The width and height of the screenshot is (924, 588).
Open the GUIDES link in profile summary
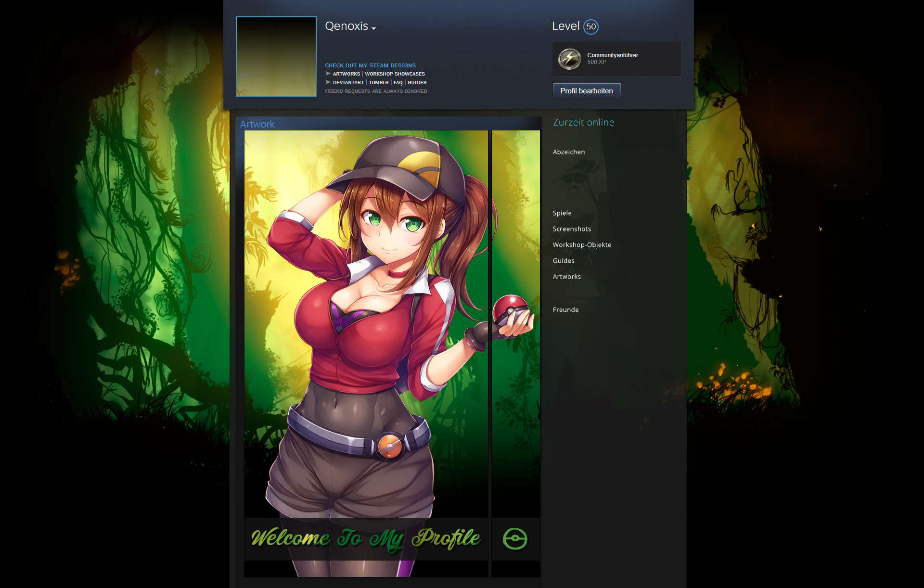coord(417,83)
